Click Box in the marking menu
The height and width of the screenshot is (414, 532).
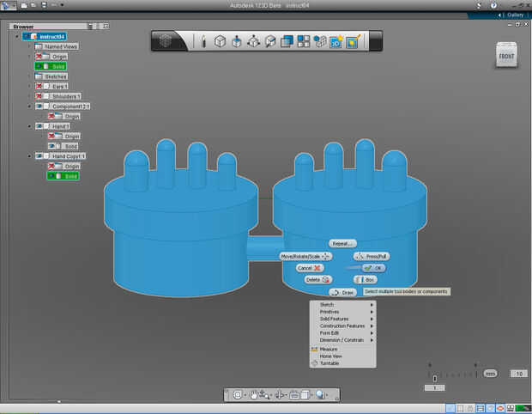point(365,280)
